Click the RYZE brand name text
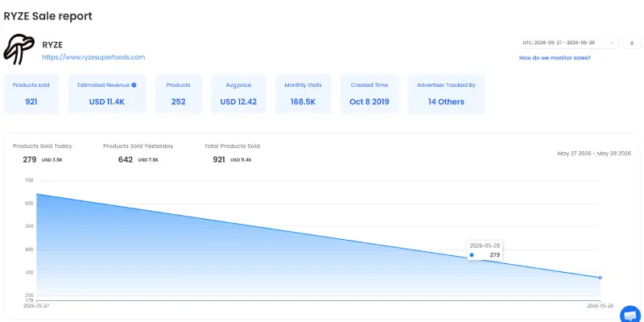 pyautogui.click(x=52, y=45)
